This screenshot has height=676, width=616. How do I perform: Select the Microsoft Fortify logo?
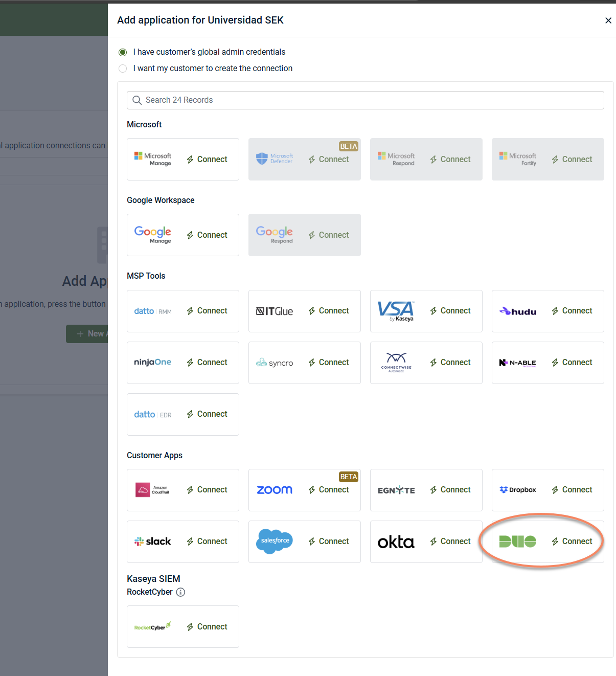point(518,159)
